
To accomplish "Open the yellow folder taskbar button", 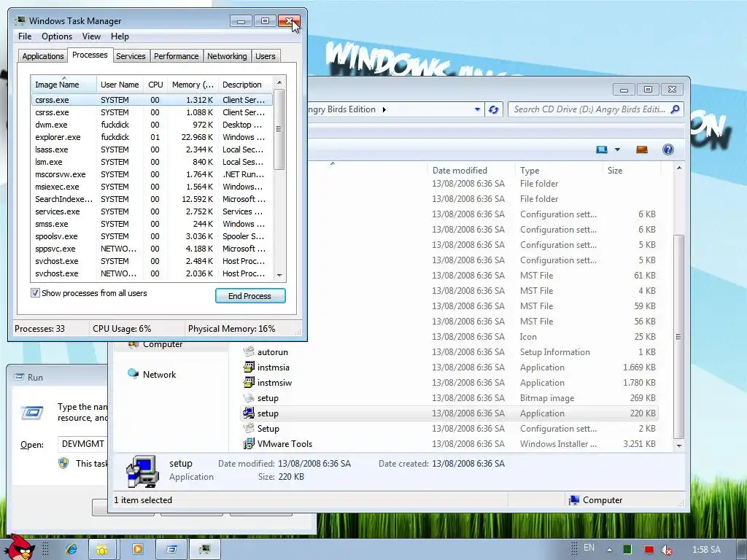I will pyautogui.click(x=102, y=549).
